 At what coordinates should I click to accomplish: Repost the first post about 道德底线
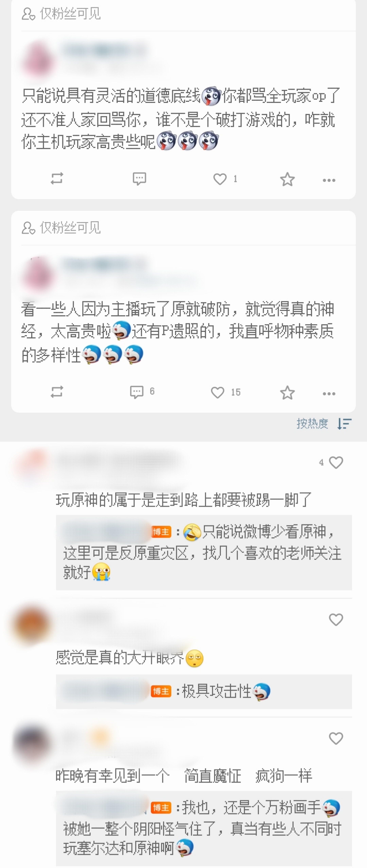click(x=57, y=178)
